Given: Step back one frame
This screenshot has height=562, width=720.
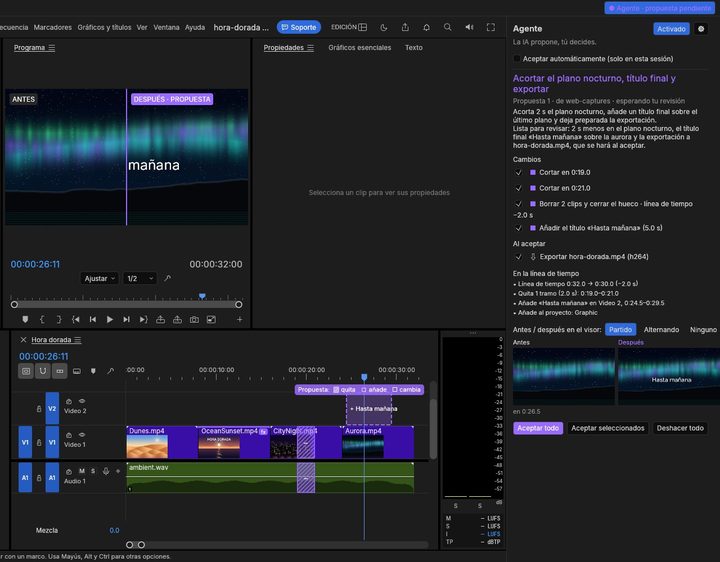Looking at the screenshot, I should tap(93, 320).
